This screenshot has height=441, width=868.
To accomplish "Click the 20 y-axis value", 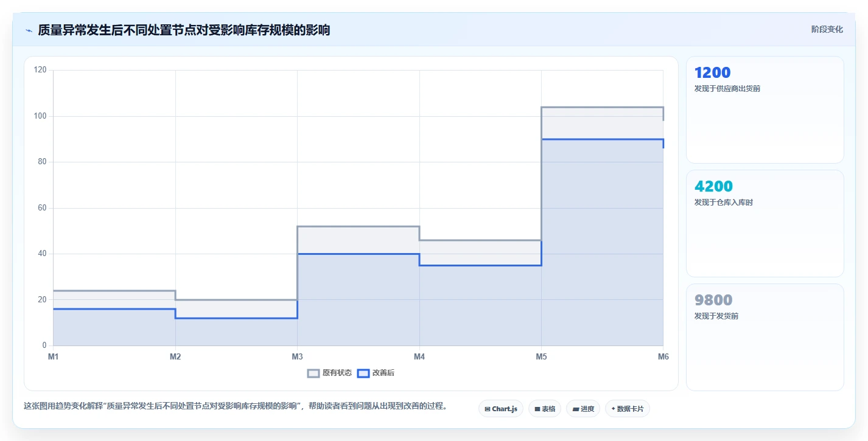I will tap(43, 300).
